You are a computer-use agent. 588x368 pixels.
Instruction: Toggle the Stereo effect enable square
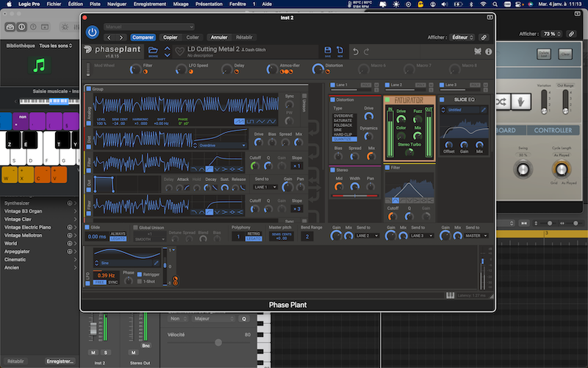333,170
